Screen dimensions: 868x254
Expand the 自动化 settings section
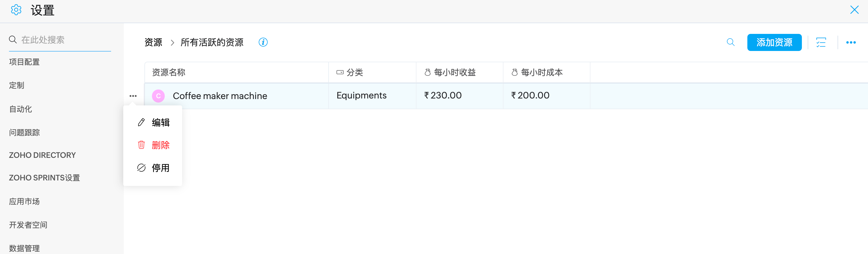click(21, 109)
